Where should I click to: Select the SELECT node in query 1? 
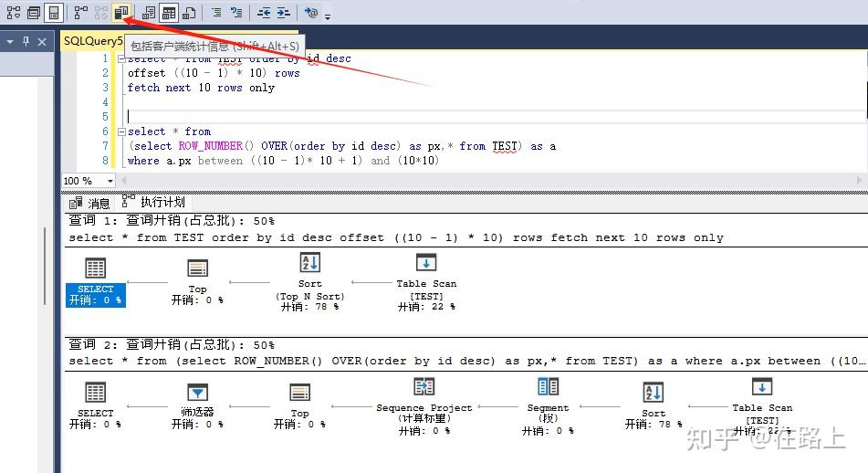click(95, 282)
